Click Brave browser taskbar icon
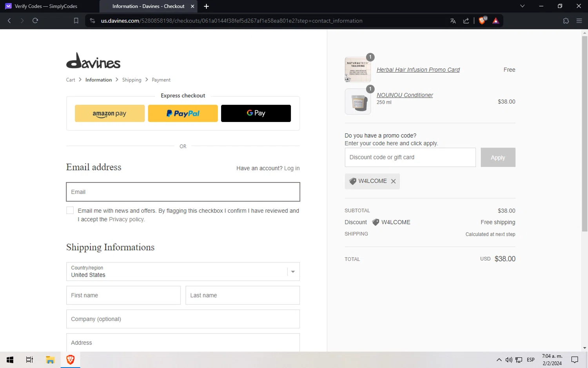The width and height of the screenshot is (588, 368). 71,360
